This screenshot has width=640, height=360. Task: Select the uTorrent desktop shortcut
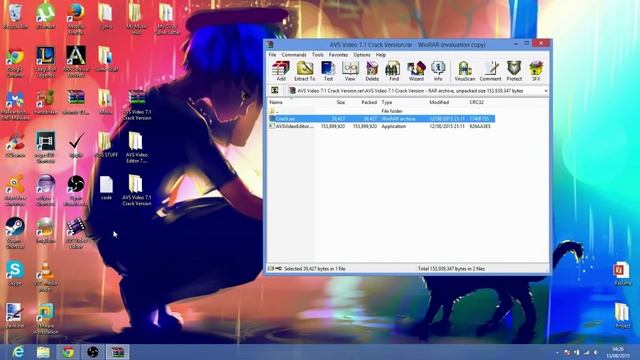(x=46, y=17)
